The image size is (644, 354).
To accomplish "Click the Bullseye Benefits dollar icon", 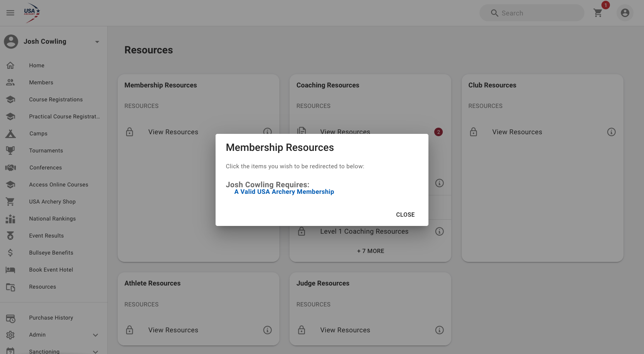I will click(10, 253).
